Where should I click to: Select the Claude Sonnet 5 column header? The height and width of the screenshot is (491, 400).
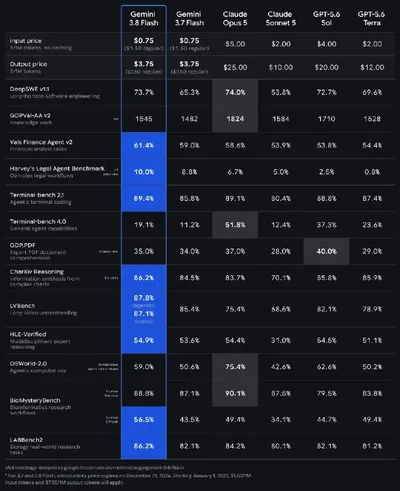coord(281,19)
